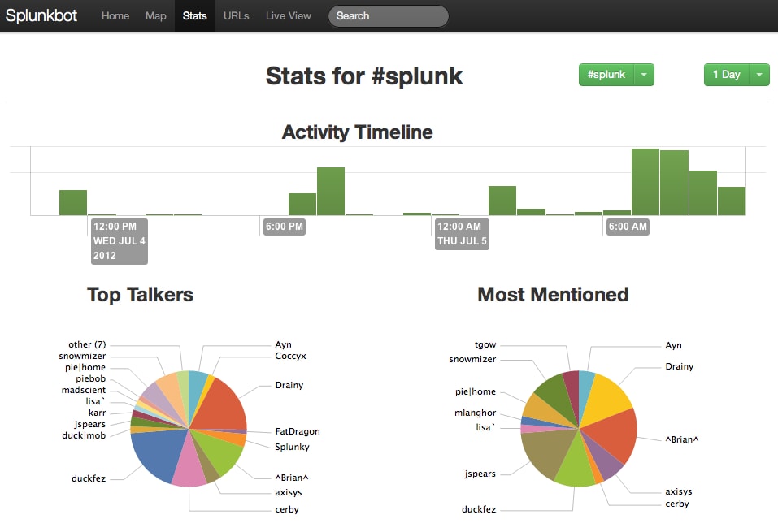Click the 'other (7)' label in Top Talkers
778x532 pixels.
point(87,344)
